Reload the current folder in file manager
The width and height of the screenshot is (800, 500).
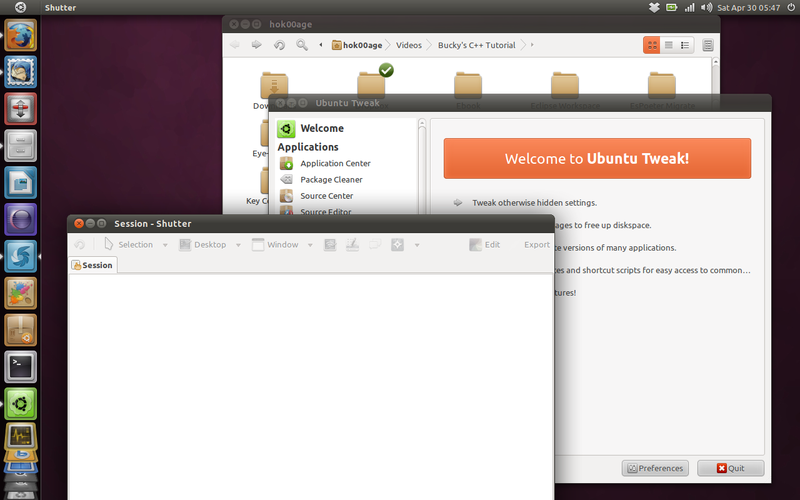pos(279,45)
